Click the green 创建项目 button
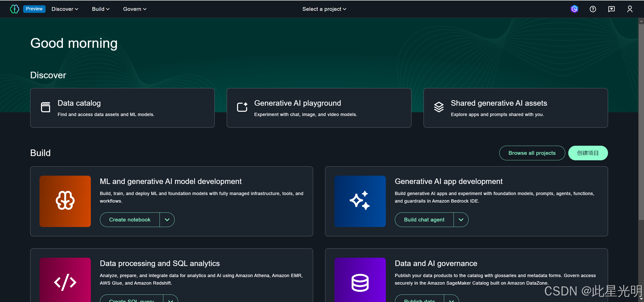The width and height of the screenshot is (644, 302). [x=588, y=153]
